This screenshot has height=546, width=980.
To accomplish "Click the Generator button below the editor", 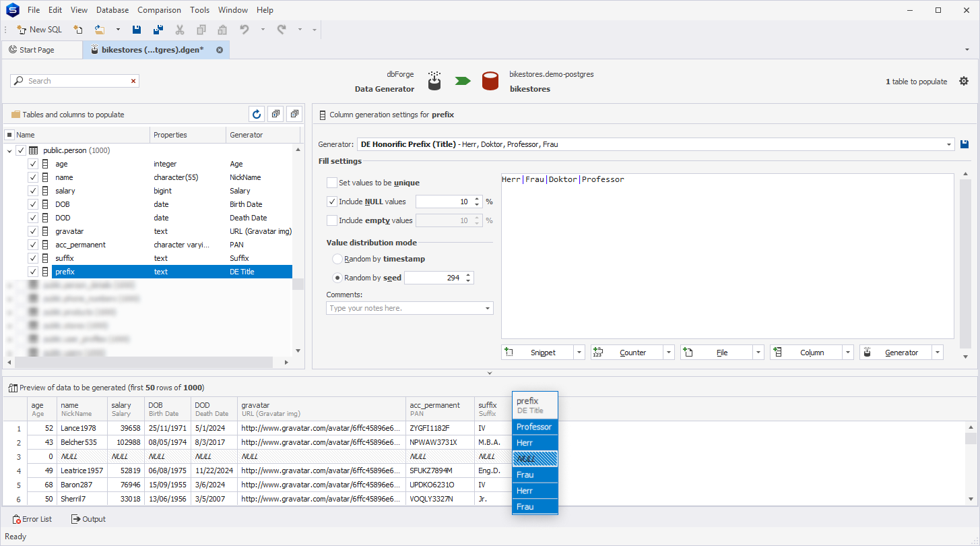I will pos(896,353).
